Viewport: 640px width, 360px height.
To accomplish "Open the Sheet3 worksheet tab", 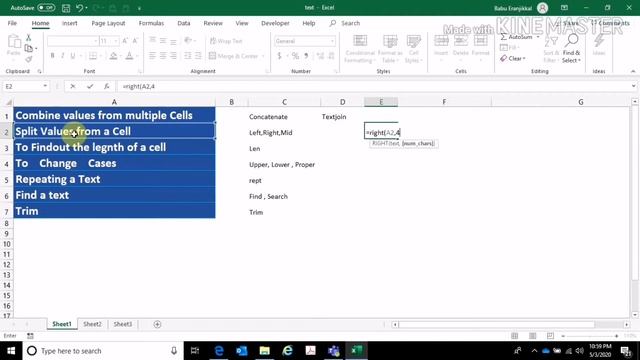I will coord(122,324).
